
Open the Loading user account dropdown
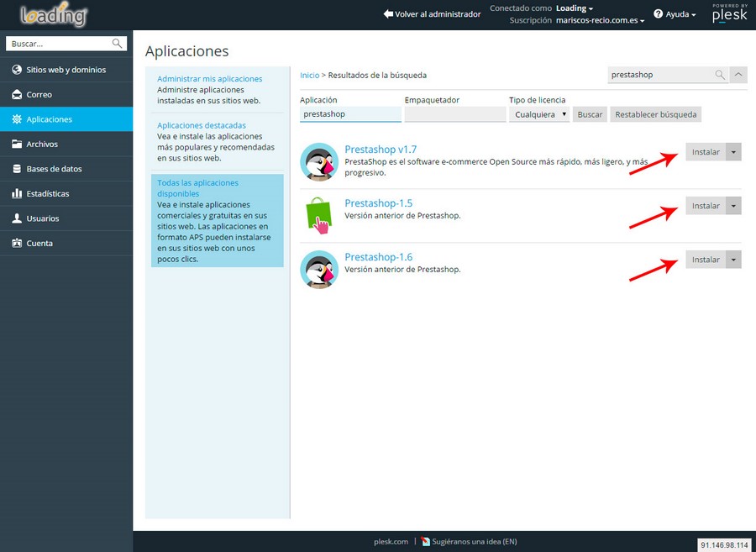click(x=575, y=8)
